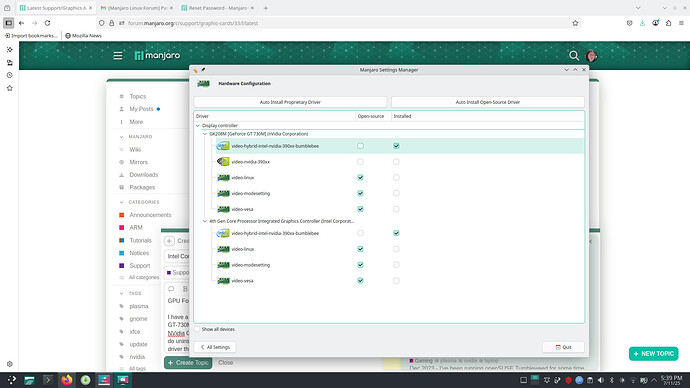Select the orange Announcements category swatch
The image size is (690, 388).
click(x=122, y=215)
